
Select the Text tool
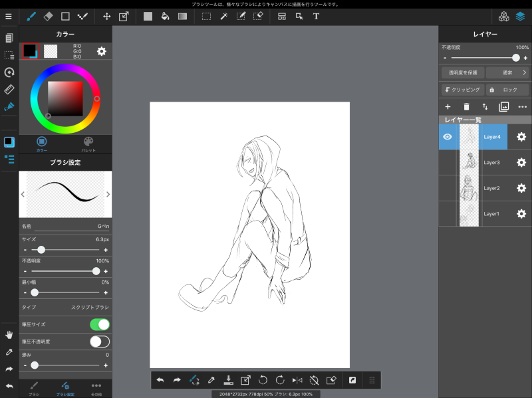pyautogui.click(x=316, y=16)
